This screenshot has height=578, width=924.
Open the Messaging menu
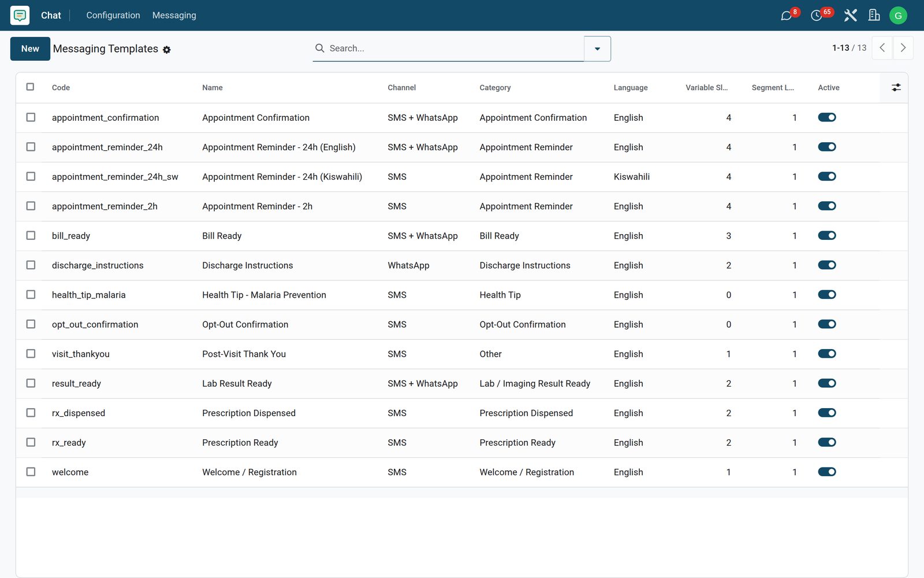[174, 15]
